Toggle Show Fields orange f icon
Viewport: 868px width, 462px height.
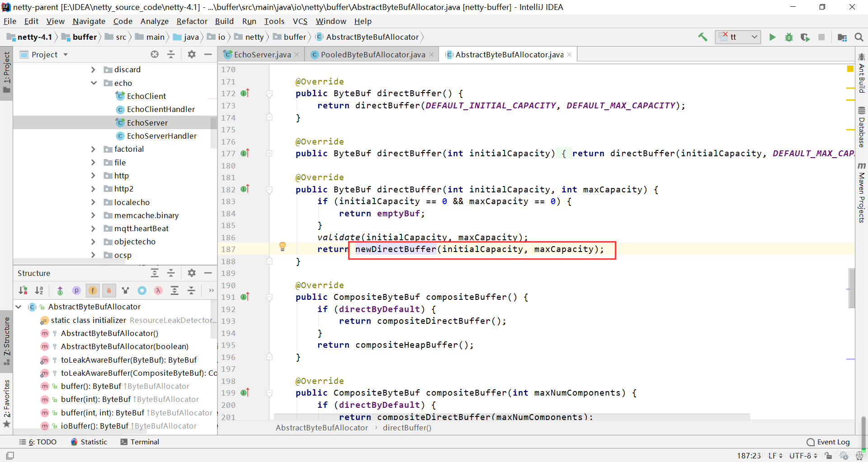(x=93, y=290)
